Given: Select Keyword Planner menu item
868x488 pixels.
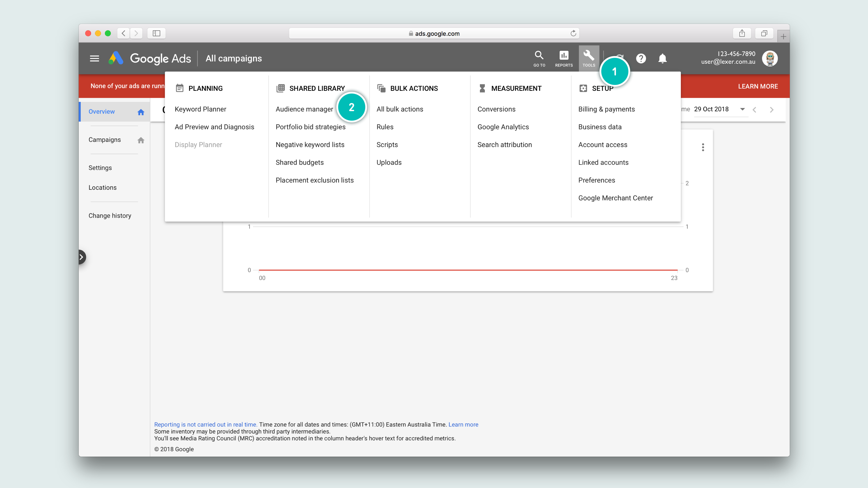Looking at the screenshot, I should 200,109.
